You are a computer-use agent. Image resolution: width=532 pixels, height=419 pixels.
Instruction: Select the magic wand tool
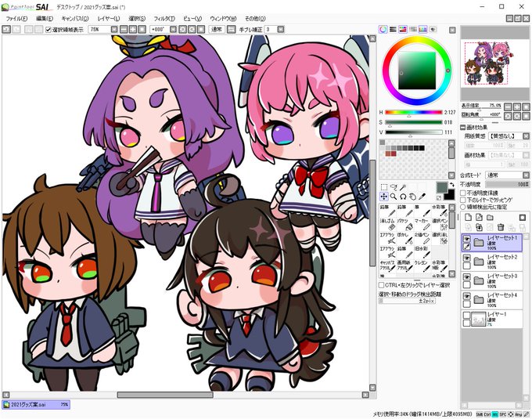[403, 187]
